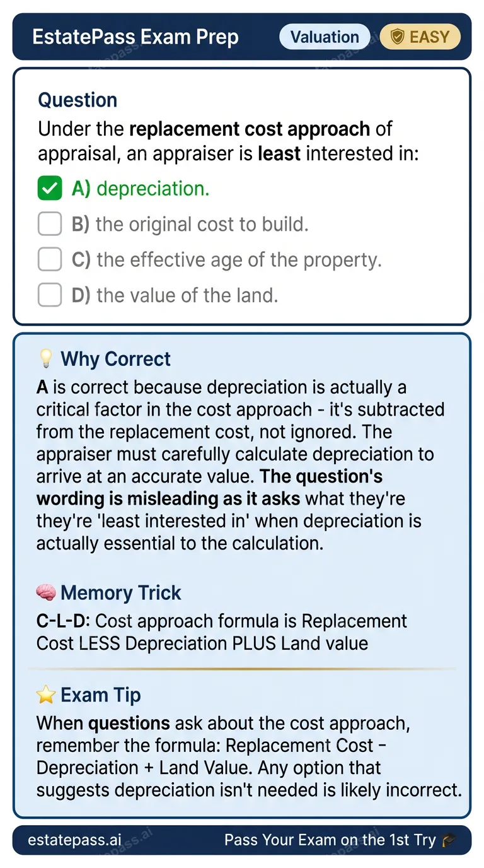The height and width of the screenshot is (868, 484).
Task: Click the brain icon next to Memory Trick
Action: pyautogui.click(x=45, y=592)
